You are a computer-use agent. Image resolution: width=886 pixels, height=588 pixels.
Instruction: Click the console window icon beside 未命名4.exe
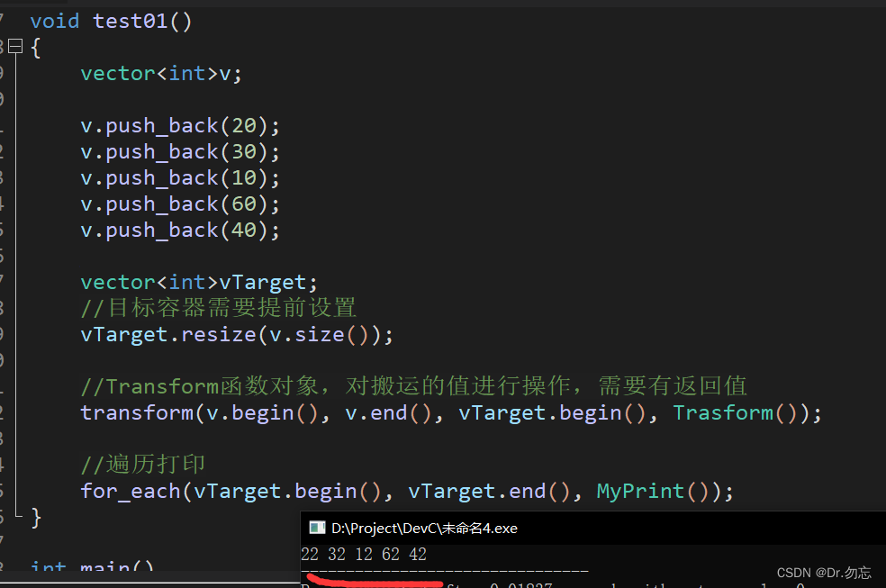point(317,529)
